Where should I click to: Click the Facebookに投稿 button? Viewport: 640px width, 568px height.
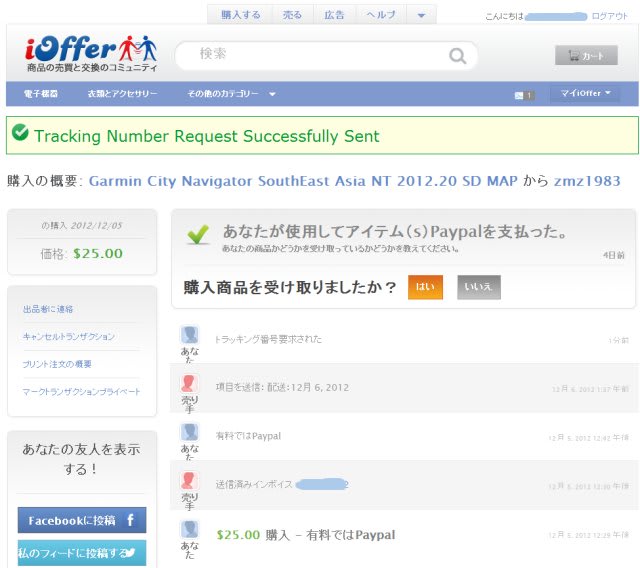click(x=82, y=520)
